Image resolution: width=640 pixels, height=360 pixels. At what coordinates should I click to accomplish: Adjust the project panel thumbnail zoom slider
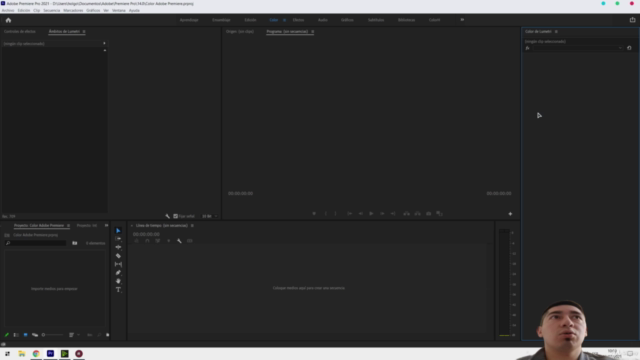click(x=53, y=335)
